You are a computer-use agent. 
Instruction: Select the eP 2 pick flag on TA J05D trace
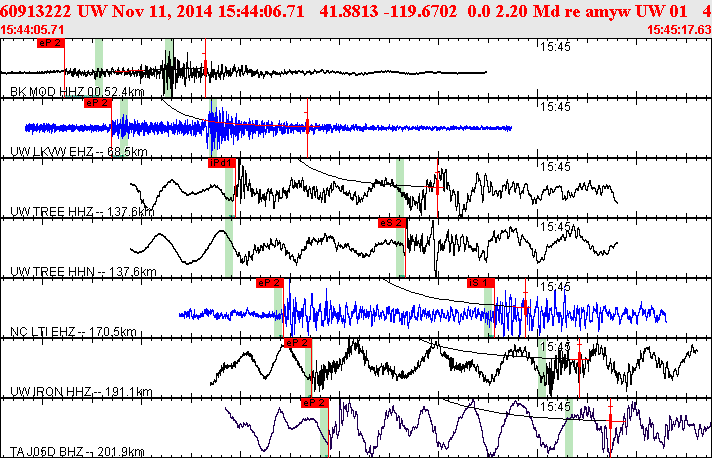[314, 403]
